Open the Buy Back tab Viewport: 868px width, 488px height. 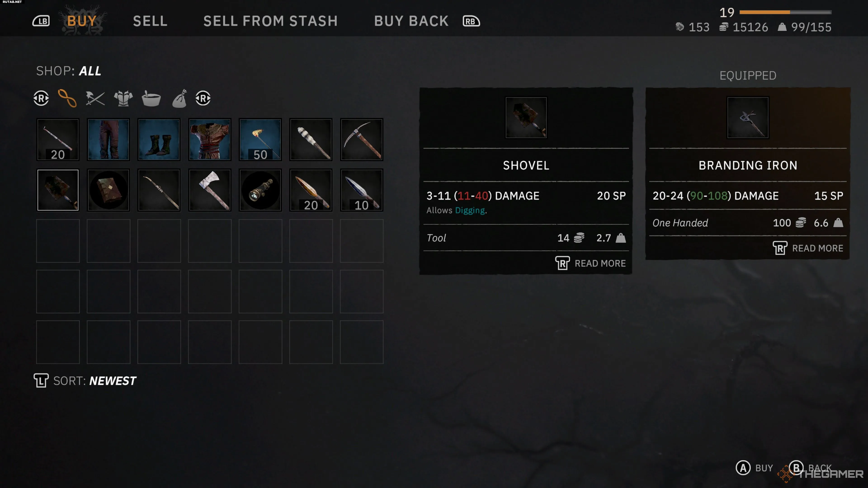pyautogui.click(x=411, y=21)
